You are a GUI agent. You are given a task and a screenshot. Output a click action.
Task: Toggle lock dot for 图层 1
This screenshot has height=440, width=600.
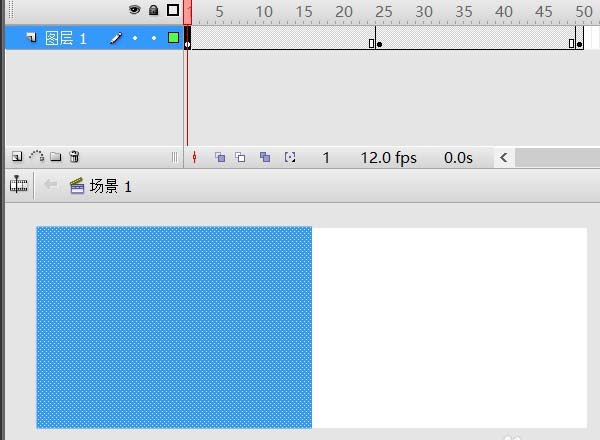pos(154,38)
